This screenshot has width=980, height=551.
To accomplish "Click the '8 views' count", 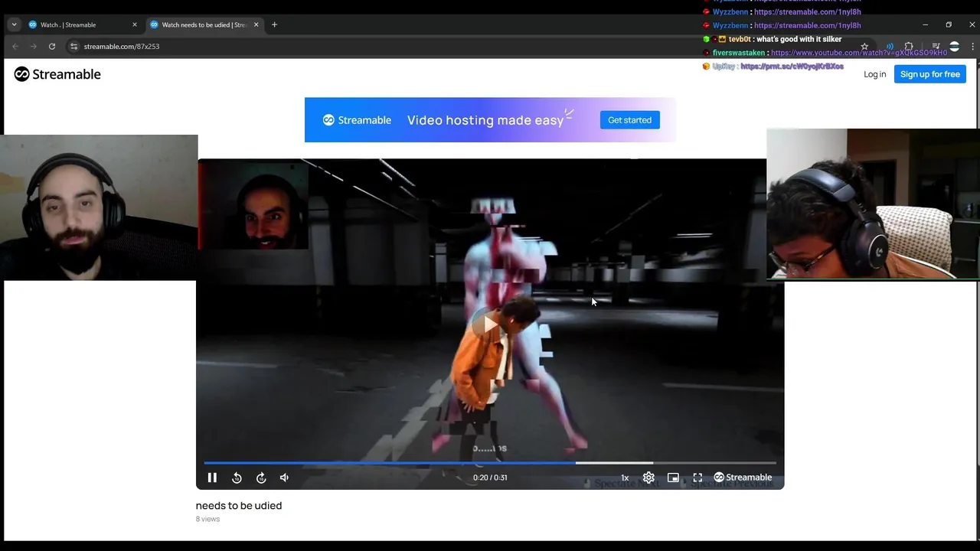I will point(207,519).
